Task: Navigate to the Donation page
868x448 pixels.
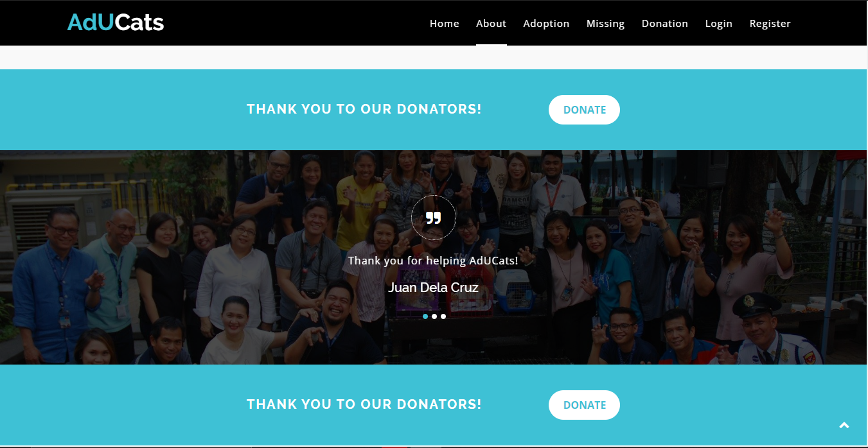Action: 665,23
